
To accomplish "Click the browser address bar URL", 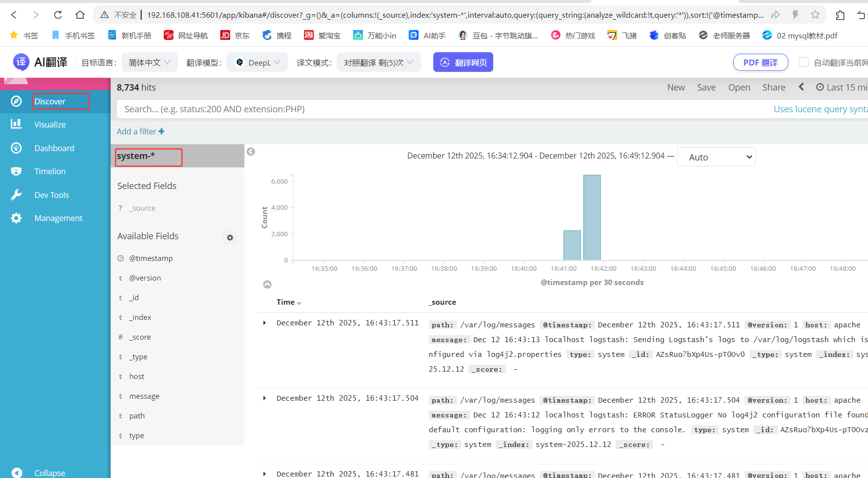I will pyautogui.click(x=455, y=15).
